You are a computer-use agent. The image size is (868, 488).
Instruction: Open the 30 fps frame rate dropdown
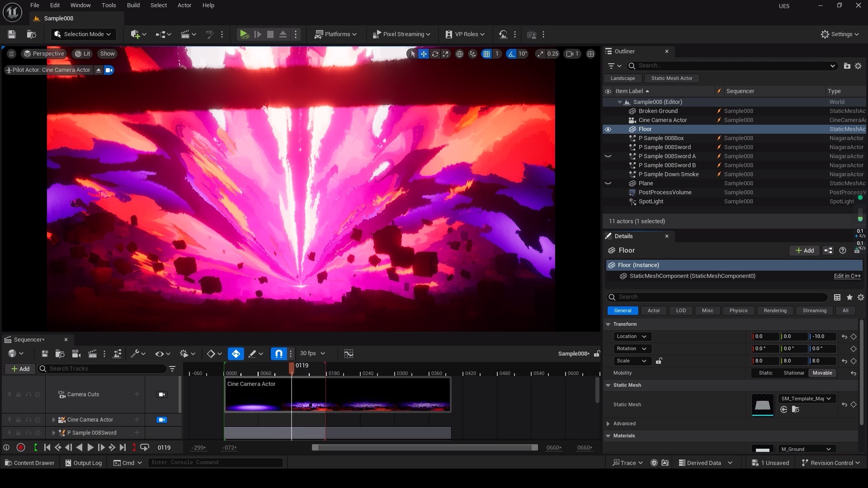tap(312, 353)
